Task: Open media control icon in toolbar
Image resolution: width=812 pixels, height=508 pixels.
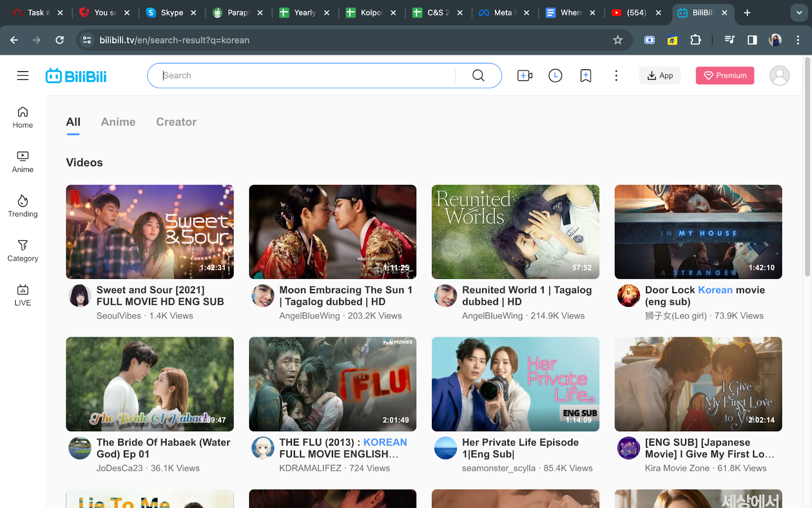Action: pyautogui.click(x=730, y=40)
